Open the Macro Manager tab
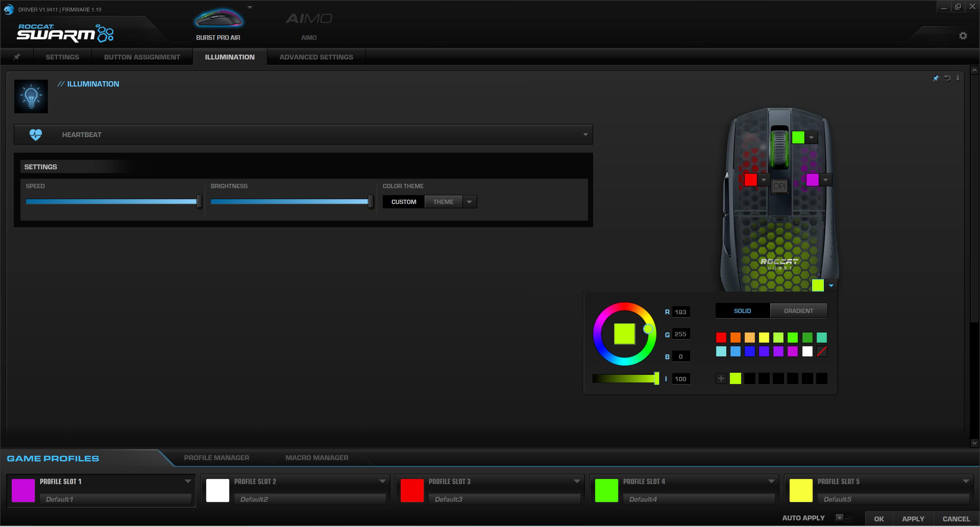This screenshot has height=527, width=980. (x=316, y=458)
